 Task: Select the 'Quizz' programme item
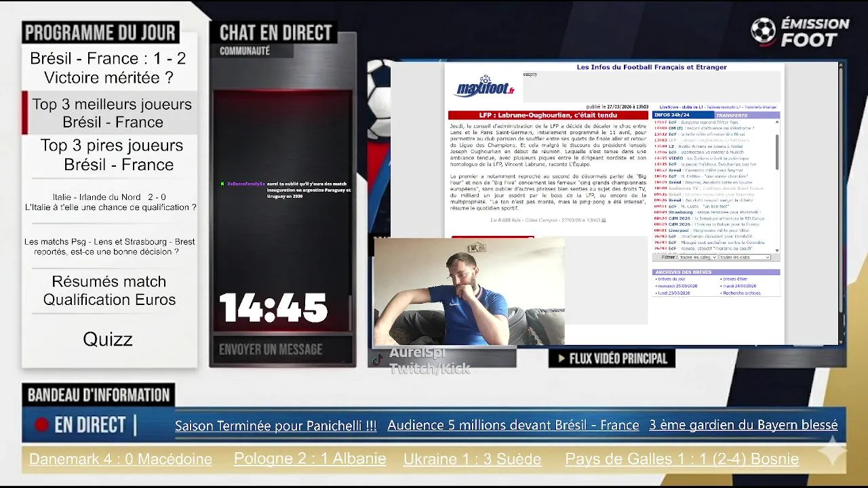(108, 339)
